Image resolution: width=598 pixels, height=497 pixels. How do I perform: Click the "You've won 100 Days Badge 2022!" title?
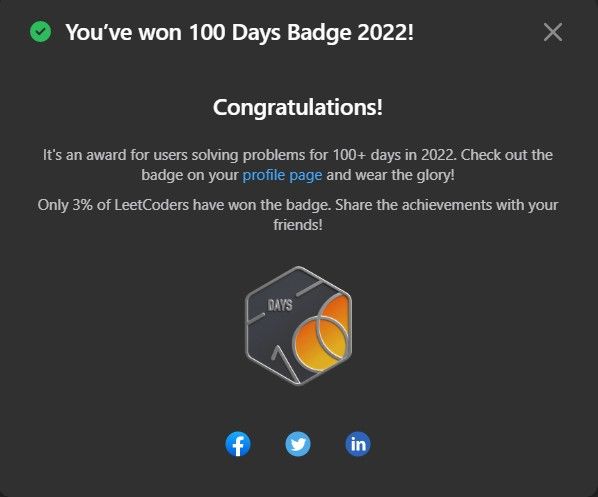239,32
